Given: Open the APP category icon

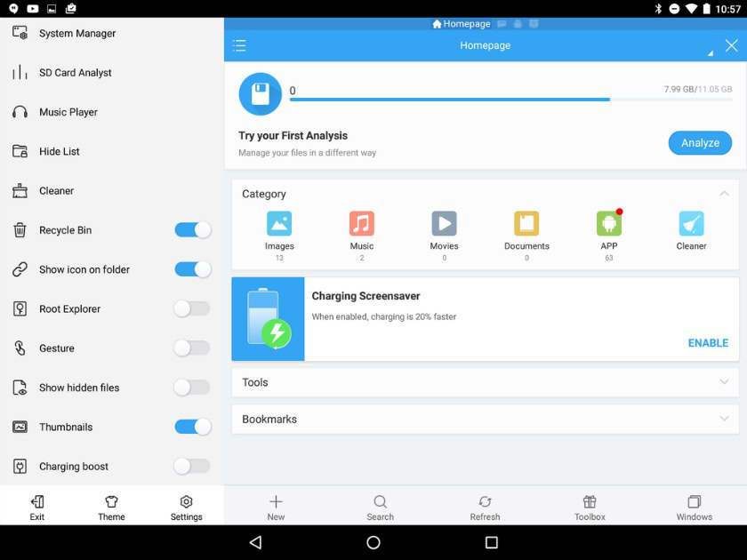Looking at the screenshot, I should (609, 223).
